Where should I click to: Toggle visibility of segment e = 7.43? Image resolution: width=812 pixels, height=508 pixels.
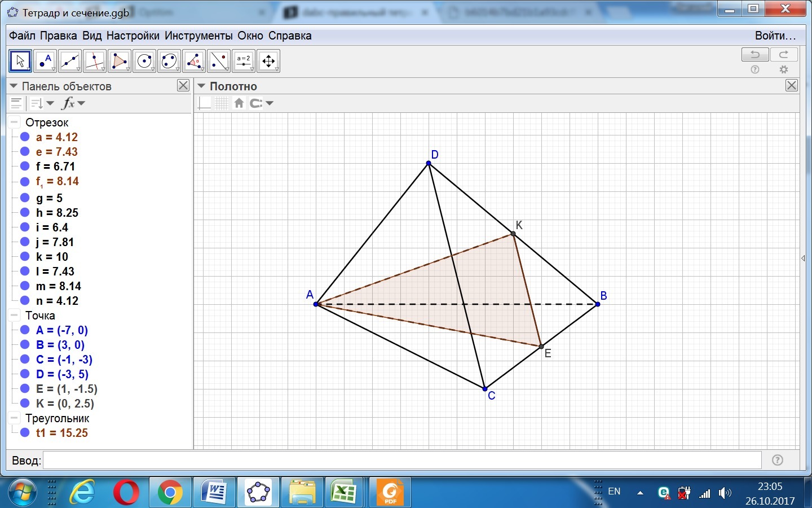pyautogui.click(x=25, y=152)
